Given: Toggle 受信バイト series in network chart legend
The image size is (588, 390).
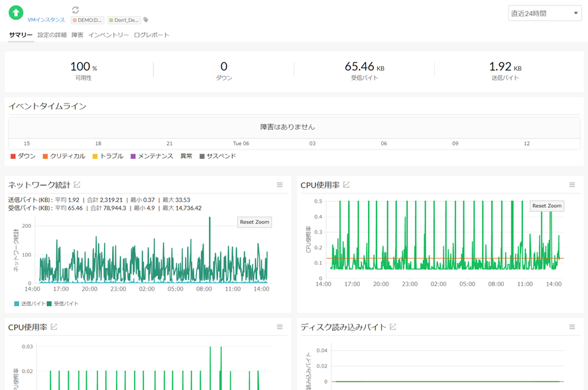Looking at the screenshot, I should pos(63,303).
